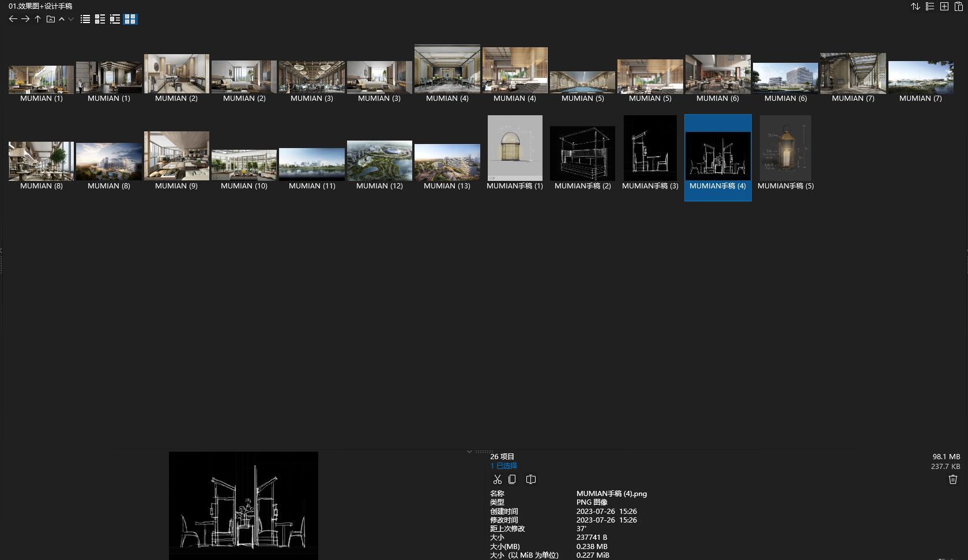Click the multi-select checklist icon
This screenshot has width=968, height=560.
(x=929, y=6)
